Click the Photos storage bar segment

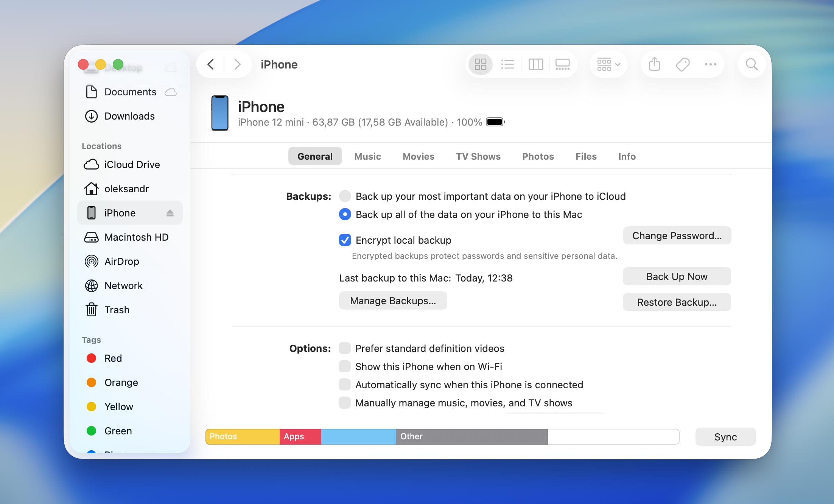pyautogui.click(x=243, y=436)
